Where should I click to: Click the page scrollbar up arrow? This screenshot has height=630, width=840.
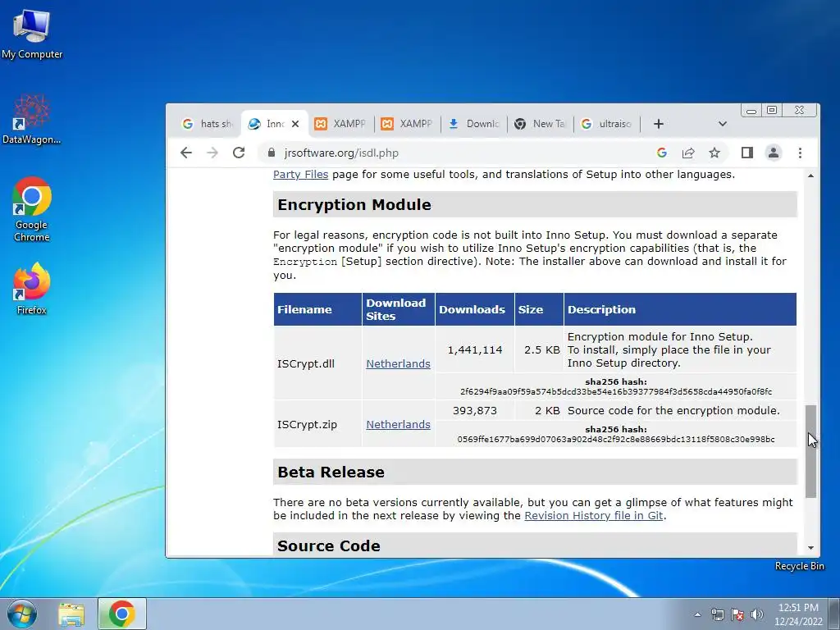[810, 176]
